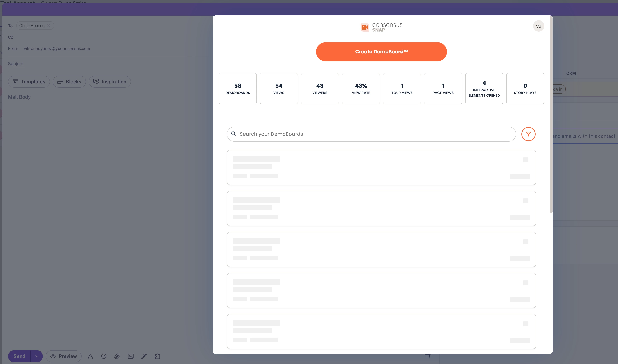Open the Interactive Elements Opened card
The image size is (618, 364).
coord(484,89)
